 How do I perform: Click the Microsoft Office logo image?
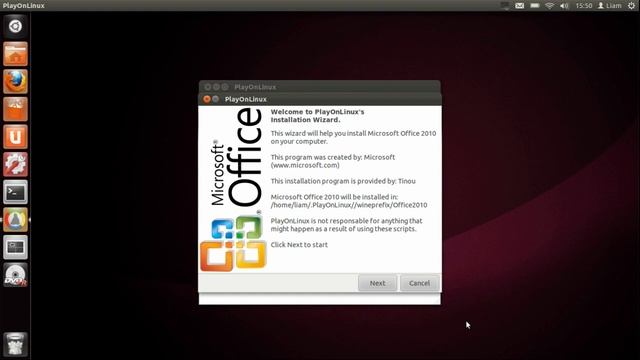[x=233, y=190]
